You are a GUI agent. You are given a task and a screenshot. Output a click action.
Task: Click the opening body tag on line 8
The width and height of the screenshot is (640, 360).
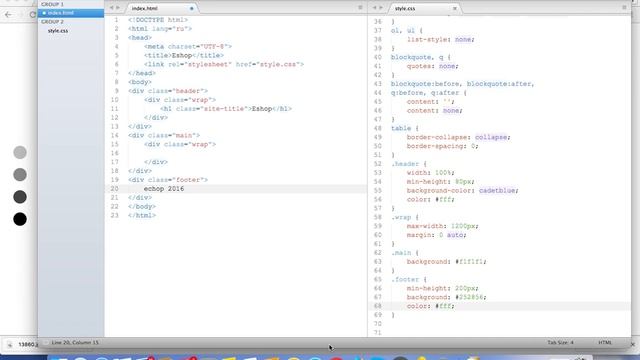(140, 82)
